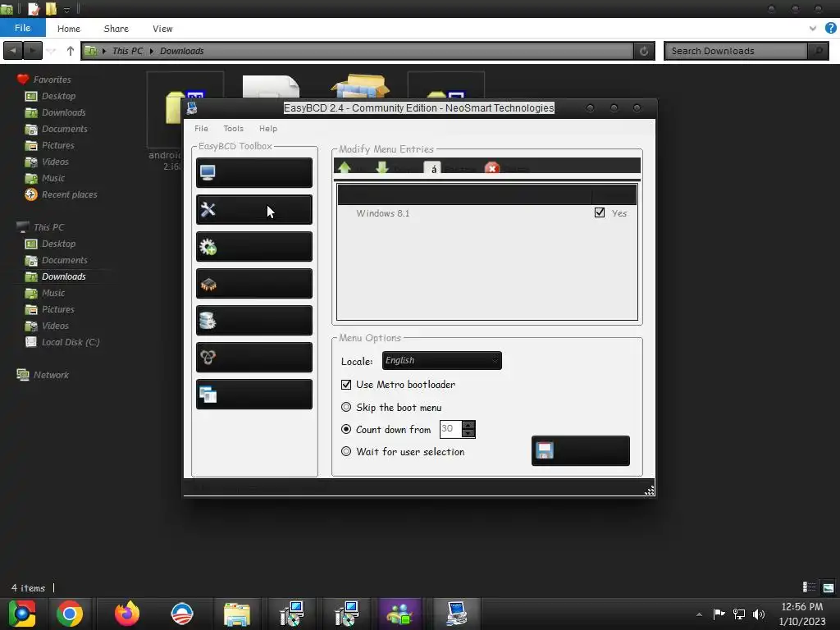840x630 pixels.
Task: Open the Locale English dropdown
Action: (441, 361)
